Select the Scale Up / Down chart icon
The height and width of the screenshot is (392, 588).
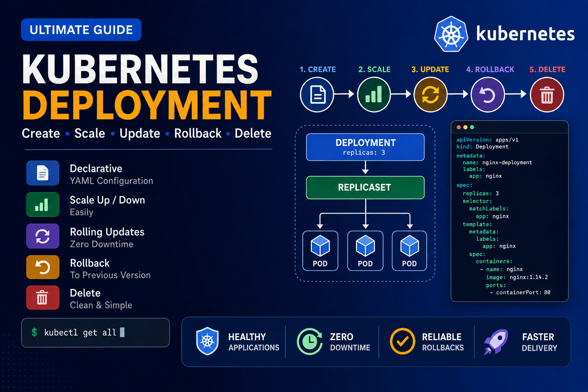[43, 204]
